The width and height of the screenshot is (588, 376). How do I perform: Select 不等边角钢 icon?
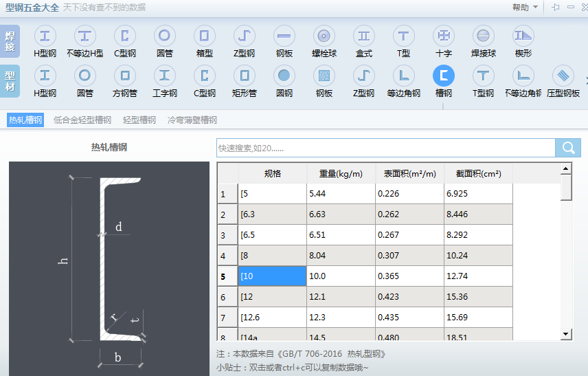523,76
